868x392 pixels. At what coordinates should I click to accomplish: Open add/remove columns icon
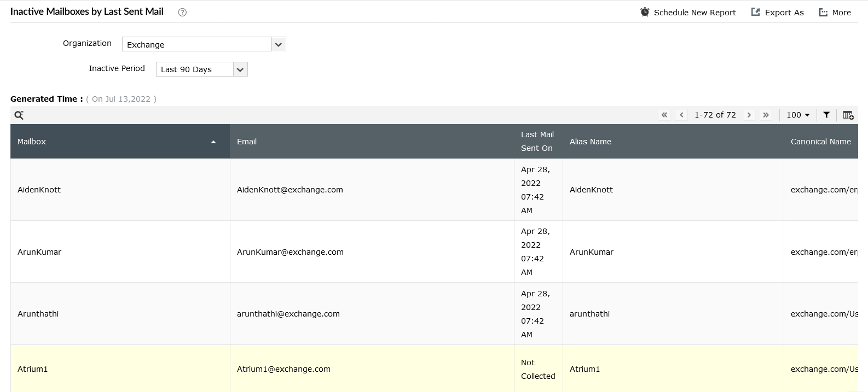tap(848, 115)
